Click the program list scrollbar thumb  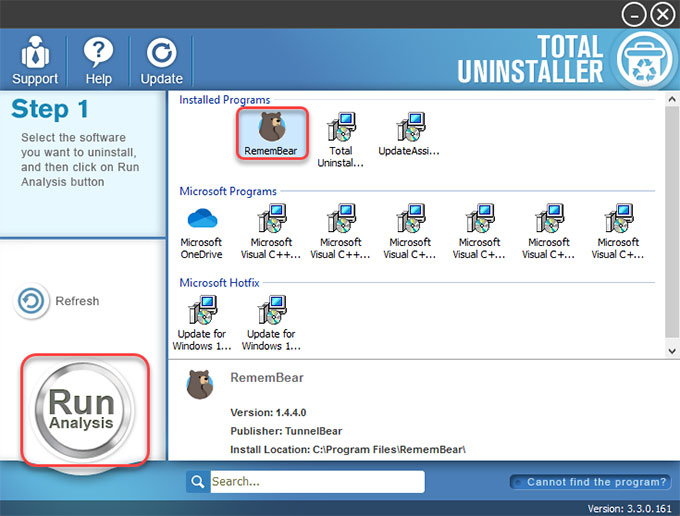coord(672,222)
